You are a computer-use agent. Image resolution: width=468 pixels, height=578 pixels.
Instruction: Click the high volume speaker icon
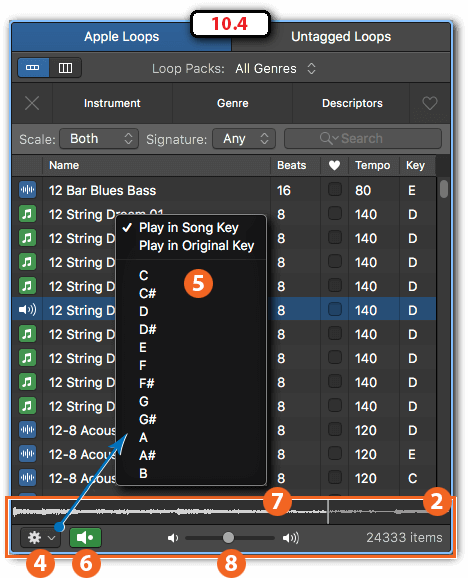pos(291,538)
